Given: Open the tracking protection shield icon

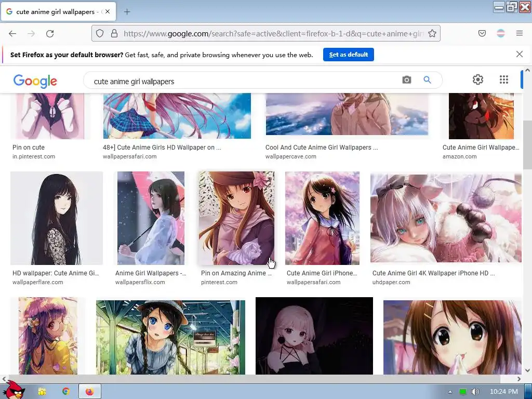Looking at the screenshot, I should (99, 33).
